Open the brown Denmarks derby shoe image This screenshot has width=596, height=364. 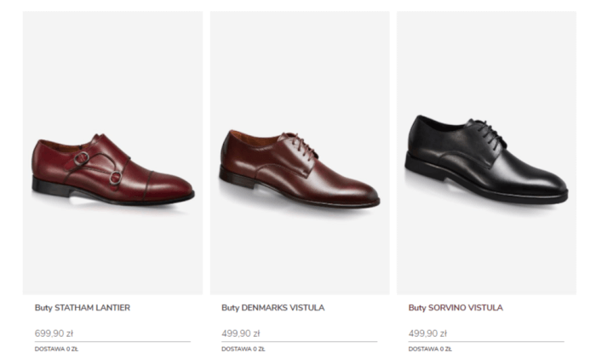point(298,170)
